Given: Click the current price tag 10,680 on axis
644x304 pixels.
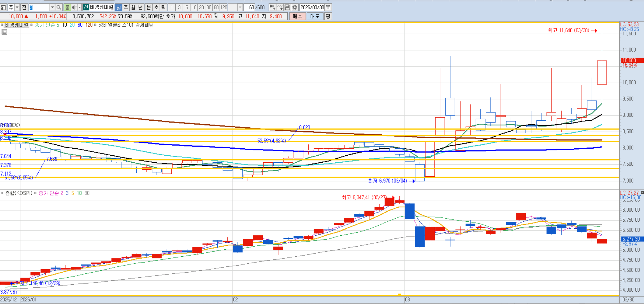Looking at the screenshot, I should click(633, 60).
